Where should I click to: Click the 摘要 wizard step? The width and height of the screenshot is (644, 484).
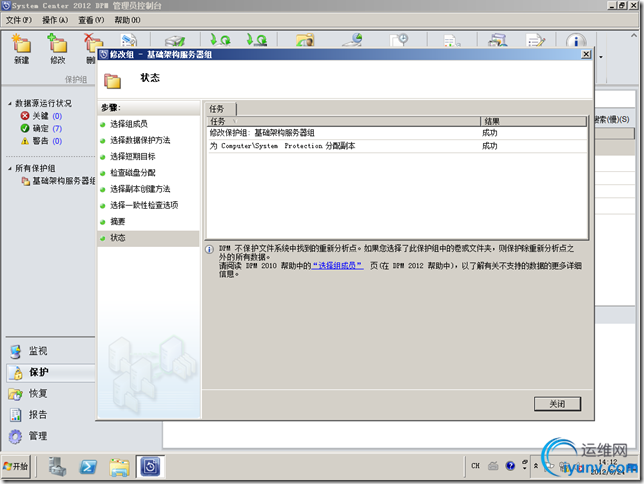pos(117,221)
